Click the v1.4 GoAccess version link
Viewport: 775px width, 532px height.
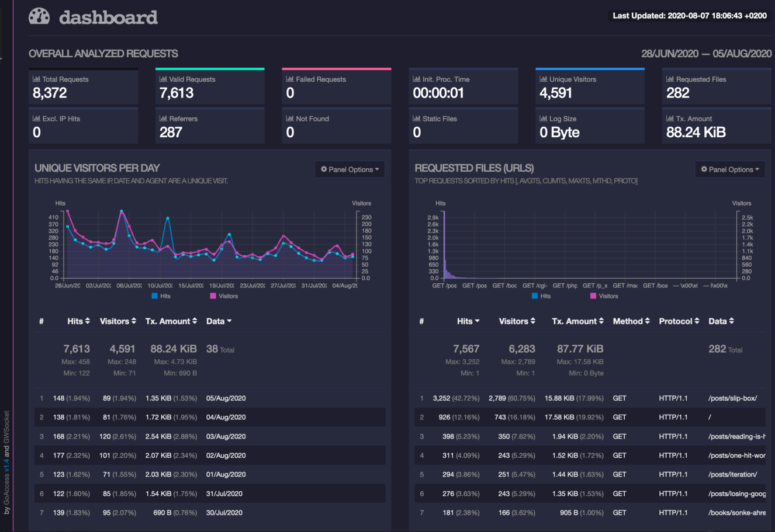click(6, 464)
